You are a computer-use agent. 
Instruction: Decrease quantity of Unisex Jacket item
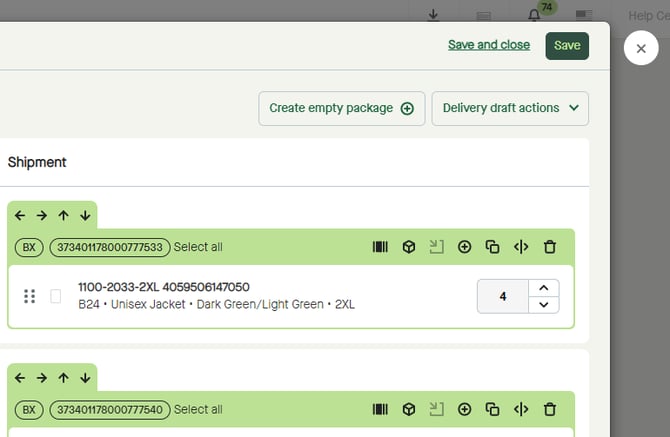[x=543, y=305]
